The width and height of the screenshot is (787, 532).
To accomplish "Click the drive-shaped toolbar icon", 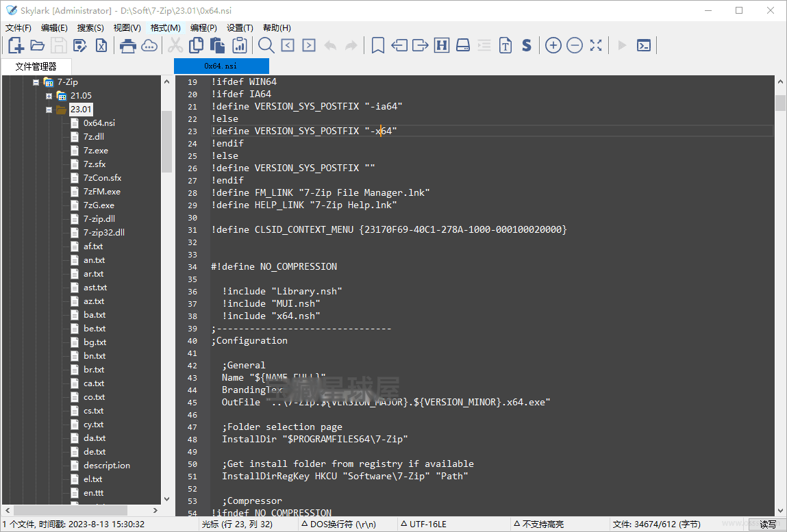I will [463, 46].
